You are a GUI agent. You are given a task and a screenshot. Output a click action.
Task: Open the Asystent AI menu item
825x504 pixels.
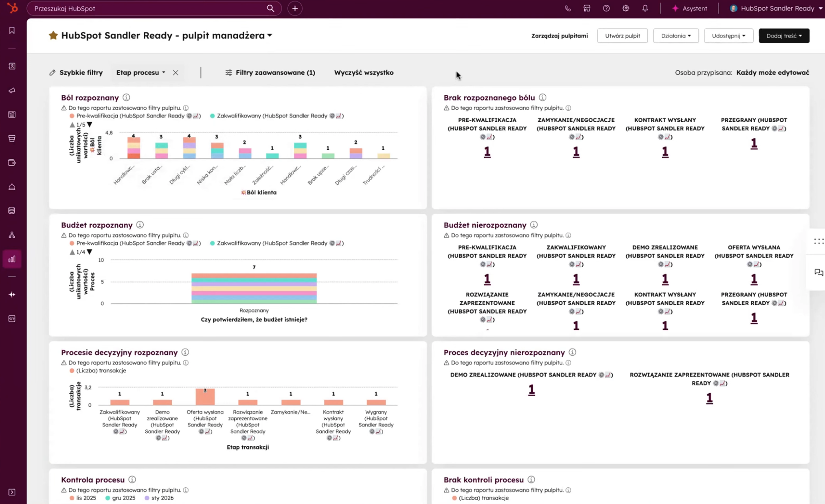pos(689,8)
